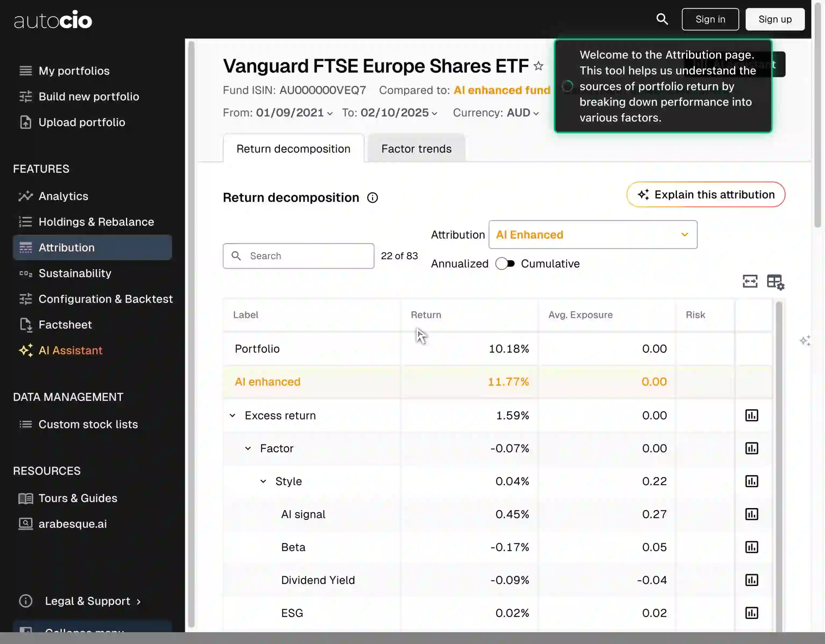Image resolution: width=825 pixels, height=644 pixels.
Task: Open the bar chart icon on the ESG row
Action: click(x=752, y=613)
